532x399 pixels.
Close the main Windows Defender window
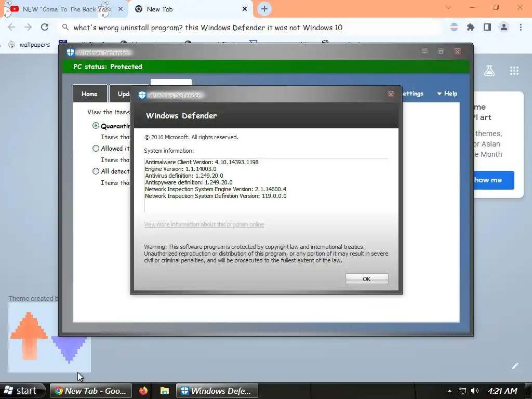pos(457,51)
